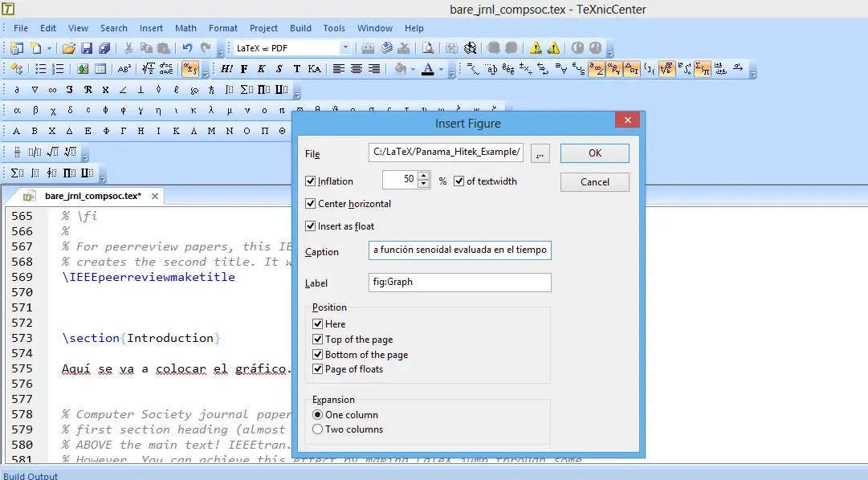Screen dimensions: 868x480
Task: Expand the New document dropdown arrow
Action: (x=48, y=48)
